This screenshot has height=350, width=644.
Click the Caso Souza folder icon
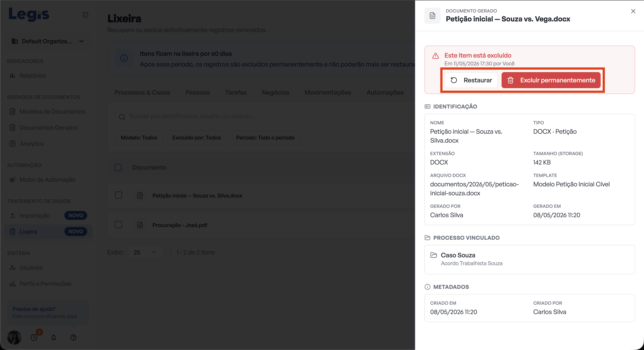coord(434,255)
